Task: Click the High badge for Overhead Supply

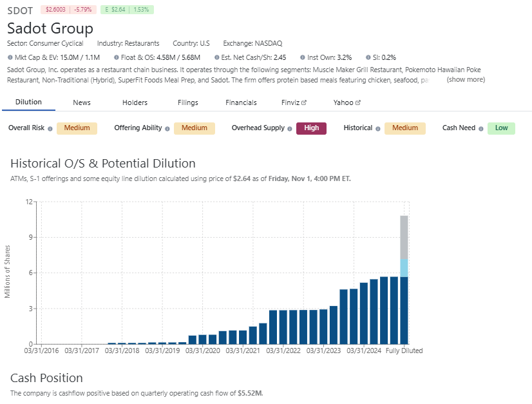Action: click(311, 128)
